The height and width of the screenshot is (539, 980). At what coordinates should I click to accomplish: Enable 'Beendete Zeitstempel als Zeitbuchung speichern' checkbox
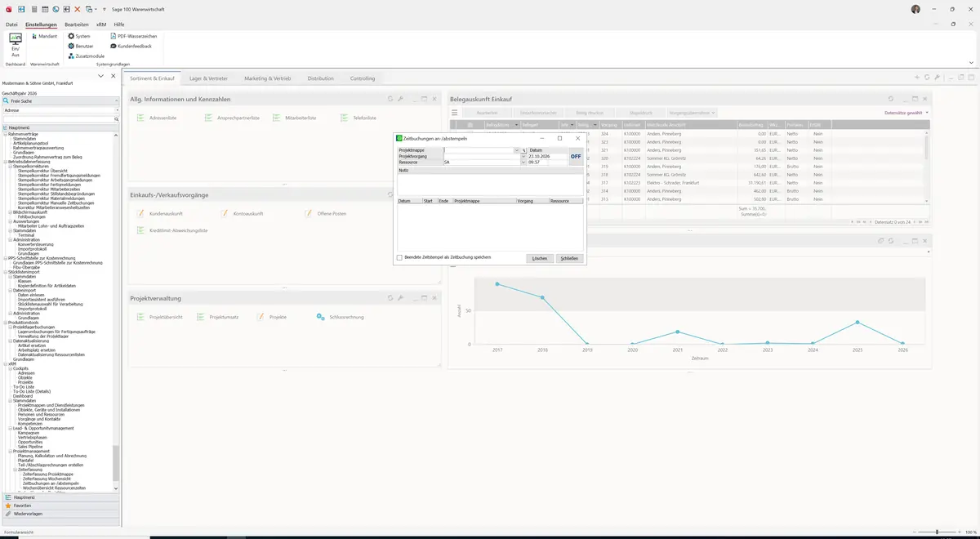tap(399, 257)
